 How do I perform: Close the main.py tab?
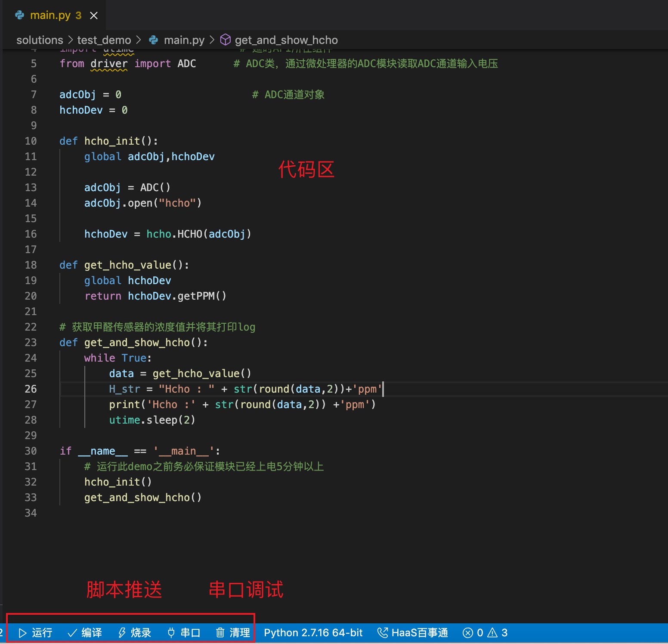click(x=94, y=15)
